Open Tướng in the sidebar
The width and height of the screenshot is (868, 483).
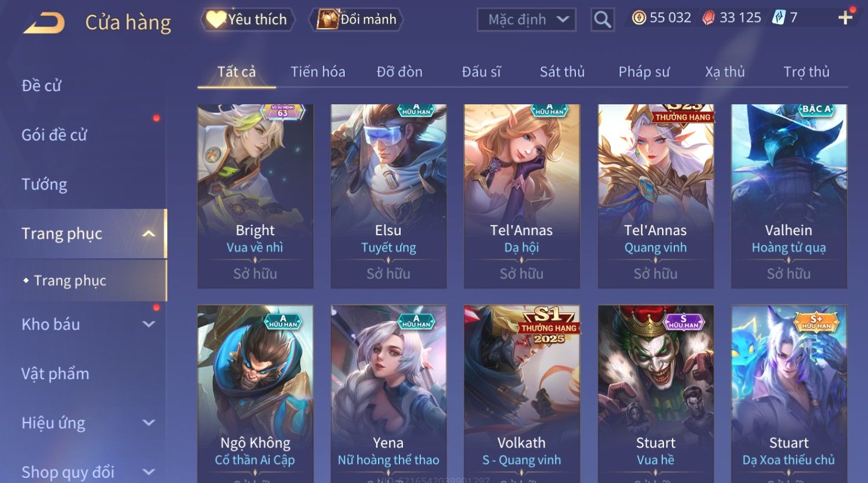pyautogui.click(x=44, y=184)
